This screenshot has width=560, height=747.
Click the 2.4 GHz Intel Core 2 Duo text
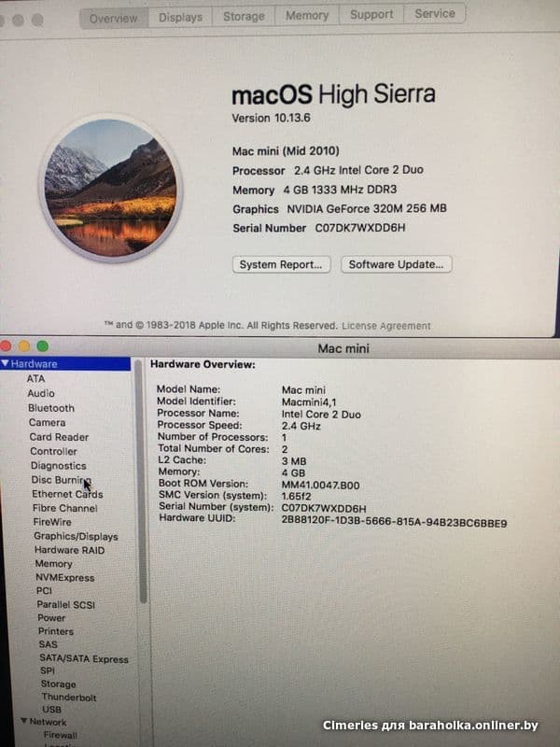coord(358,170)
